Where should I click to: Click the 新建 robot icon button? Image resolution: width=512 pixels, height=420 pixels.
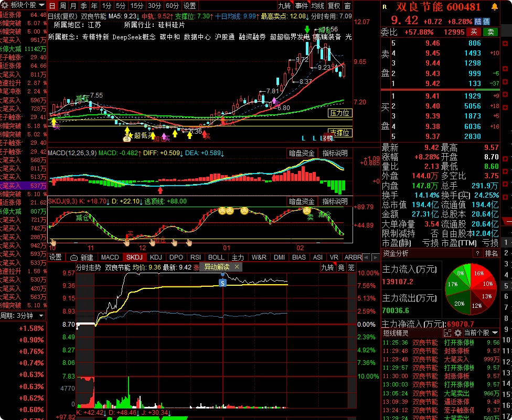pyautogui.click(x=82, y=257)
